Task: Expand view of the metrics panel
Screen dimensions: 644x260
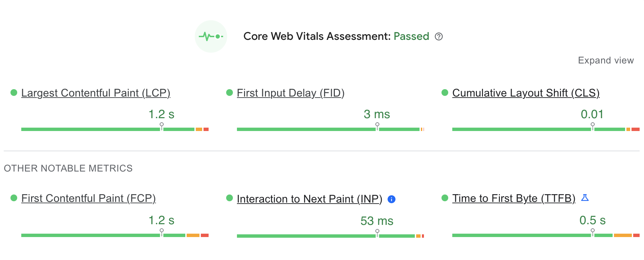Action: (x=606, y=60)
